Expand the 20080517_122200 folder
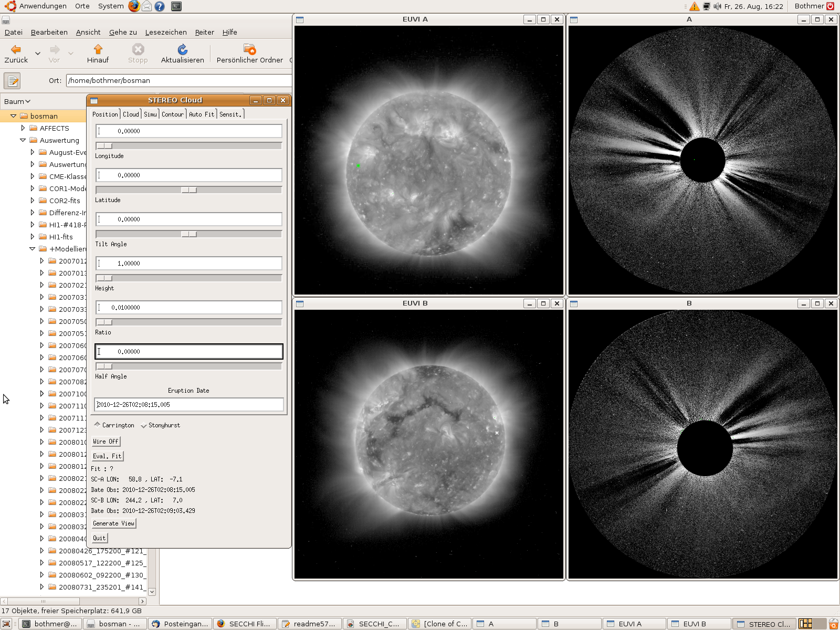The width and height of the screenshot is (840, 630). tap(41, 563)
